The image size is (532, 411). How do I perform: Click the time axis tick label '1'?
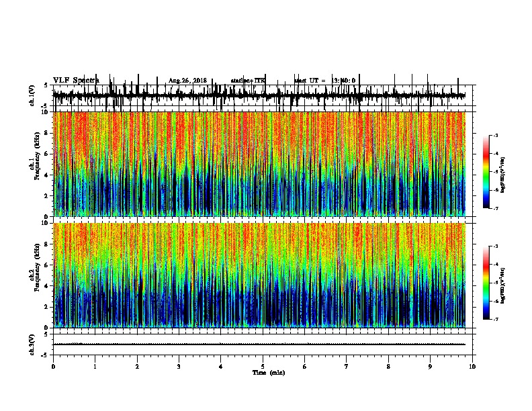[95, 367]
